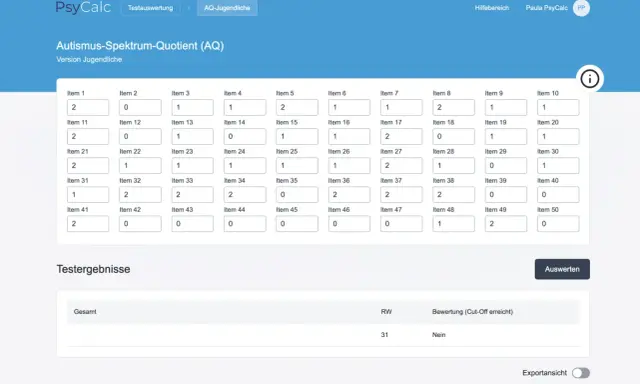Image resolution: width=640 pixels, height=384 pixels.
Task: Select the Item 27 input field
Action: (402, 166)
